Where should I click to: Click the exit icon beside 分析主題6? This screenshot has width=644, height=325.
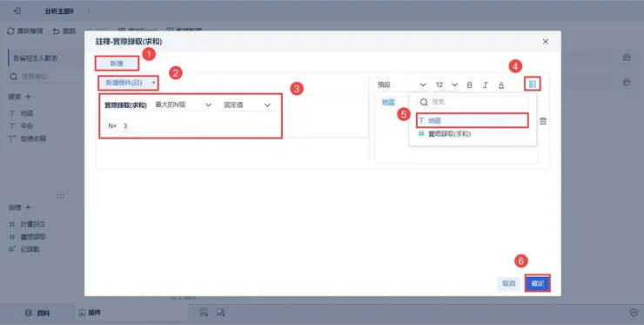(x=17, y=11)
